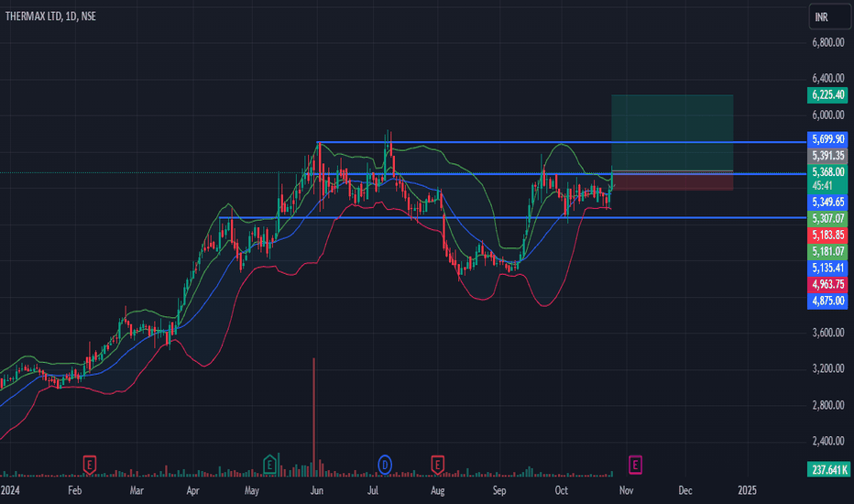The height and width of the screenshot is (504, 854).
Task: Click the 2024 label on time axis
Action: click(10, 490)
